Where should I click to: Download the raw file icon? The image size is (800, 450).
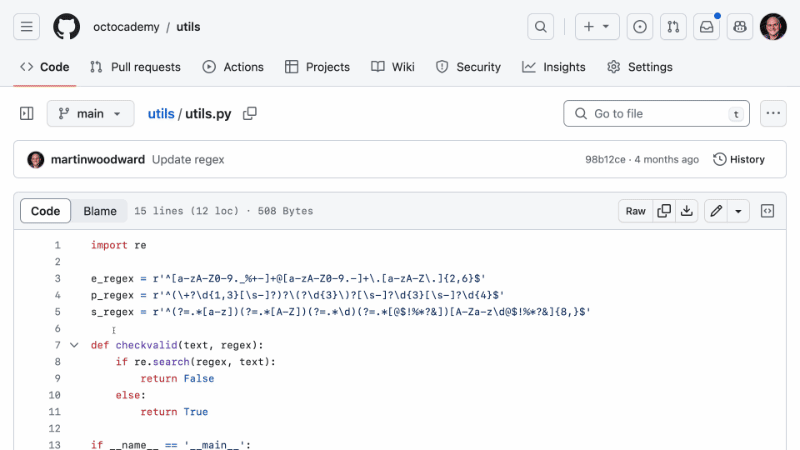pyautogui.click(x=687, y=211)
